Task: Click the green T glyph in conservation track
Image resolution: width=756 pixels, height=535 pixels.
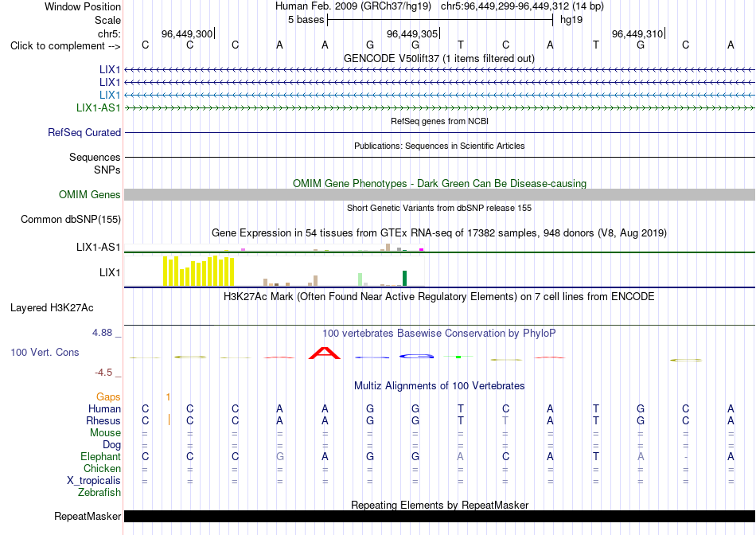Action: [458, 357]
